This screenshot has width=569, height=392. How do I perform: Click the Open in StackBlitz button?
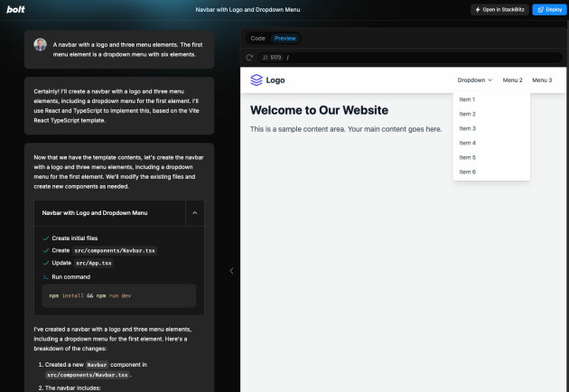(x=499, y=10)
